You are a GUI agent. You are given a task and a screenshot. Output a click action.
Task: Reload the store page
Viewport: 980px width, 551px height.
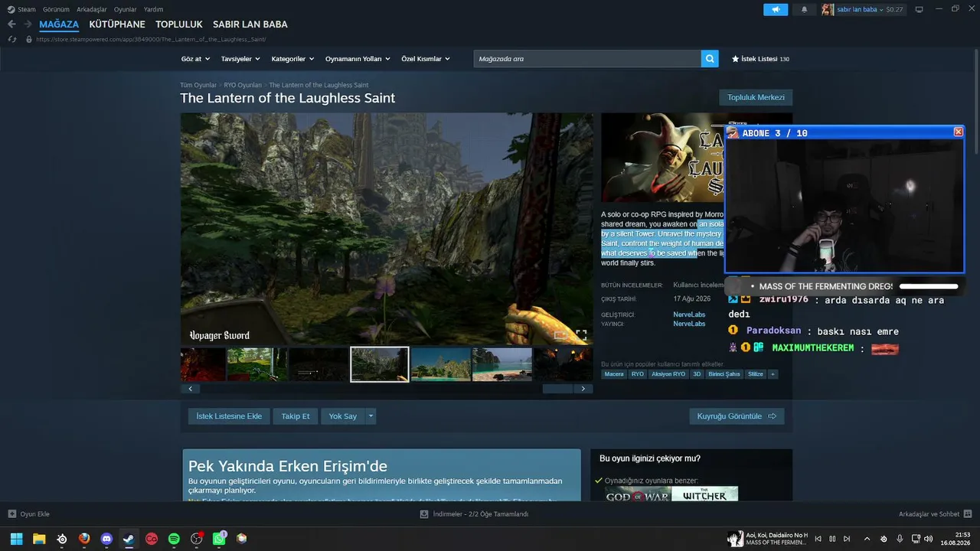(12, 39)
